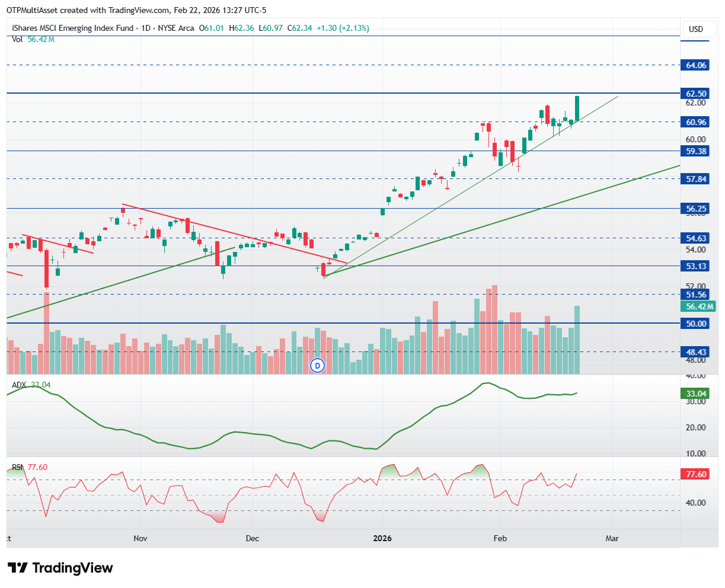The image size is (725, 588).
Task: Click the red RSI 77.60 value tag
Action: pyautogui.click(x=696, y=474)
